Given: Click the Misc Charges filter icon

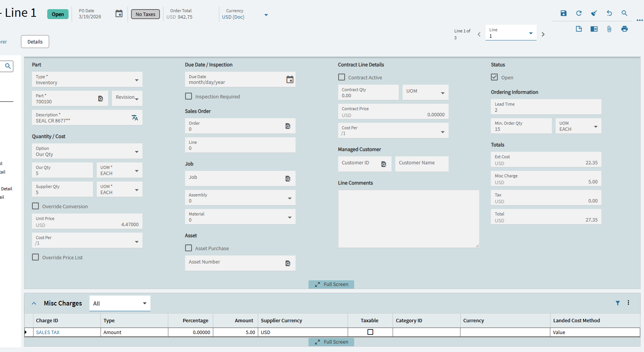Looking at the screenshot, I should 618,303.
